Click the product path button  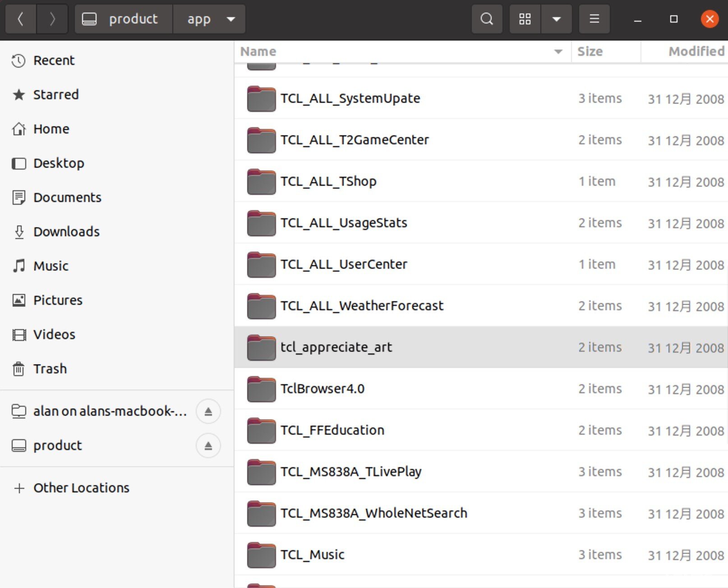coord(123,19)
